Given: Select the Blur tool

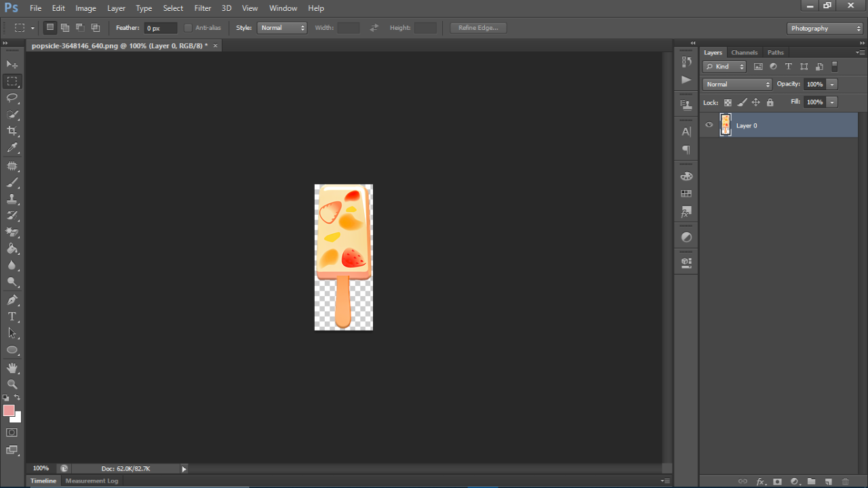Looking at the screenshot, I should 12,266.
